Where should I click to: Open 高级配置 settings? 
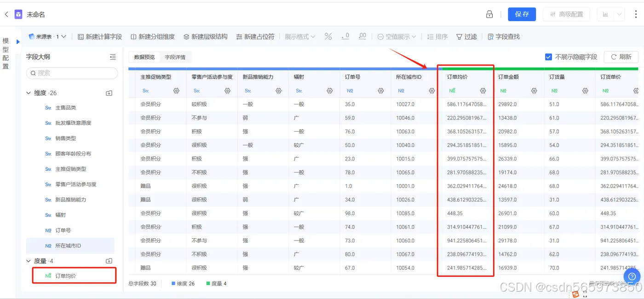tap(566, 14)
